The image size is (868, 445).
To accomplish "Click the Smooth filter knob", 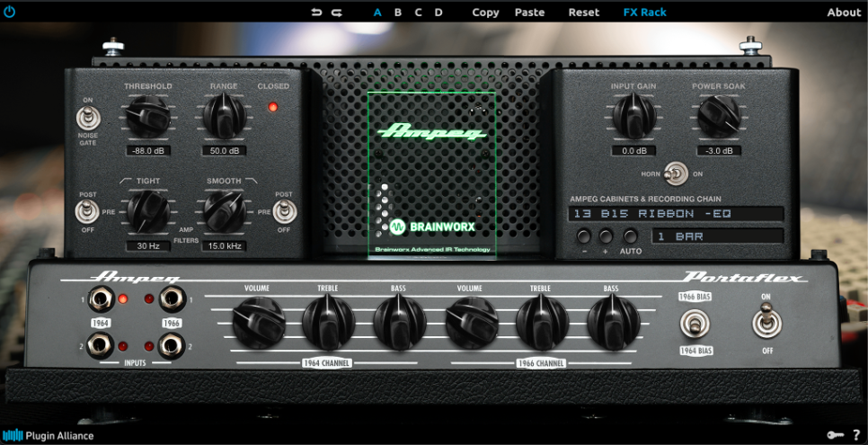I will pyautogui.click(x=225, y=211).
